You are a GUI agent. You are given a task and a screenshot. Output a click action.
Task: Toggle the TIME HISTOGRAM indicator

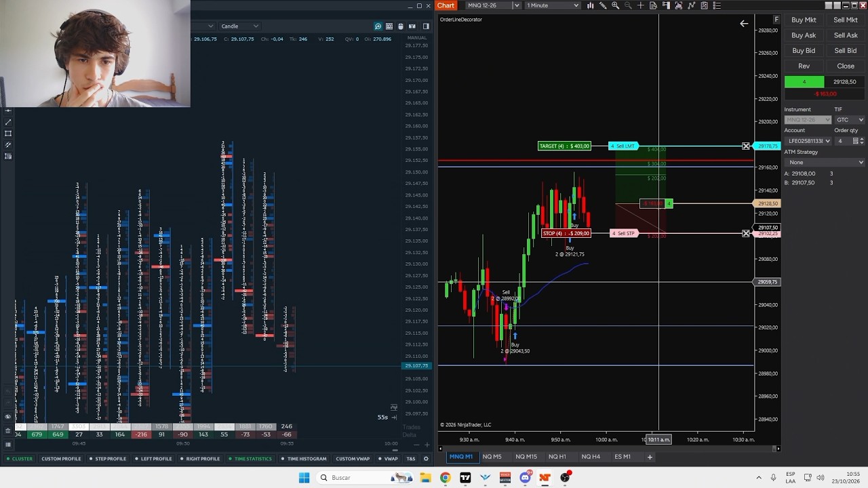[304, 459]
